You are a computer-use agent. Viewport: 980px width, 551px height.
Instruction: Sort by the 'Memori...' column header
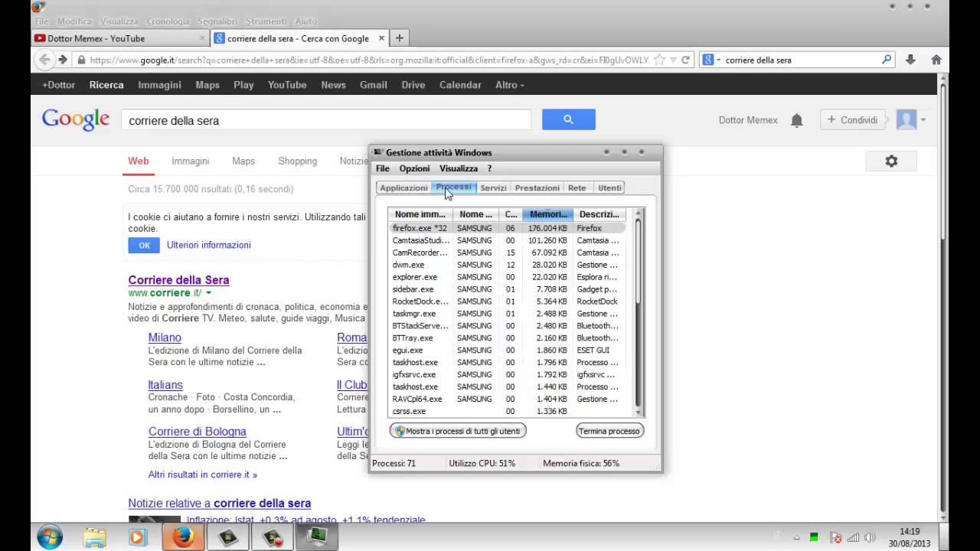548,214
